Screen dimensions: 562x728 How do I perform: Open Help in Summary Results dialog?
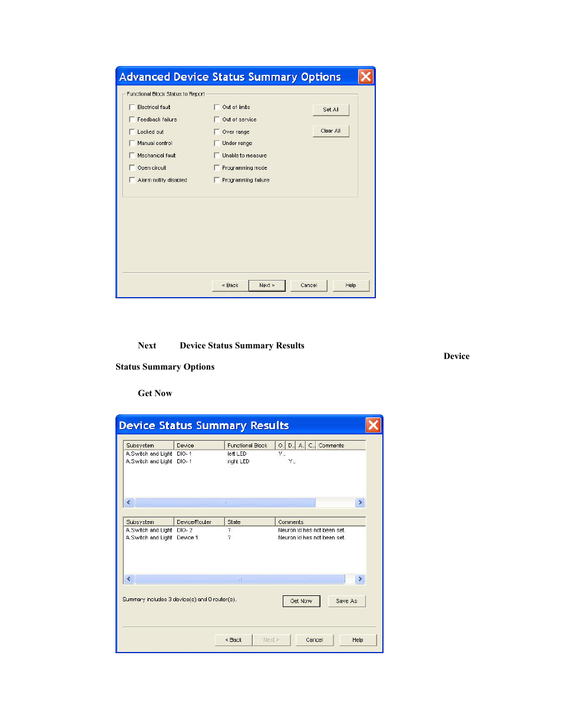click(358, 640)
